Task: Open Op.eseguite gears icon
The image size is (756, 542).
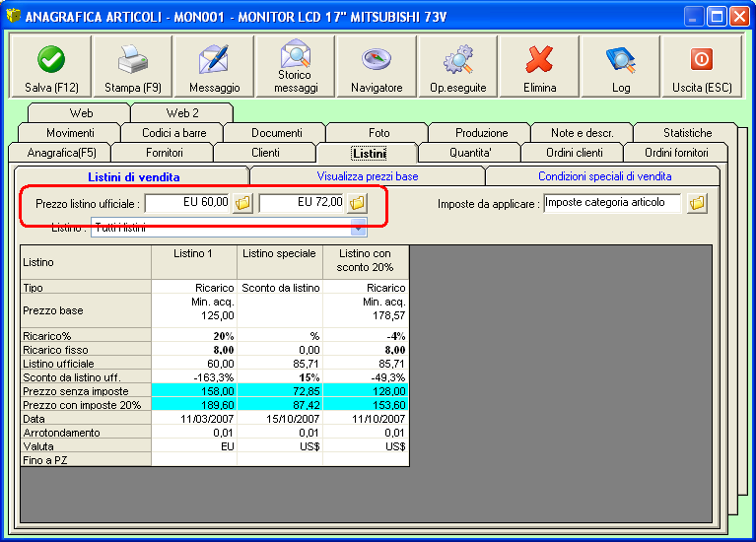Action: pos(458,59)
